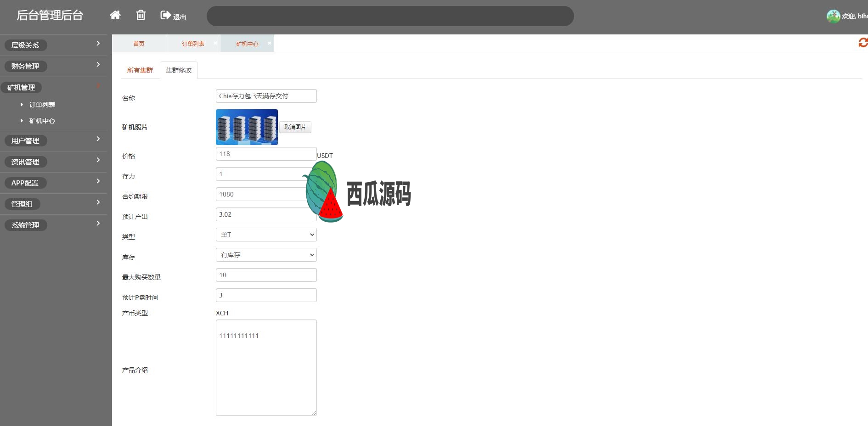The height and width of the screenshot is (426, 868).
Task: Go to home via house icon
Action: pyautogui.click(x=115, y=15)
